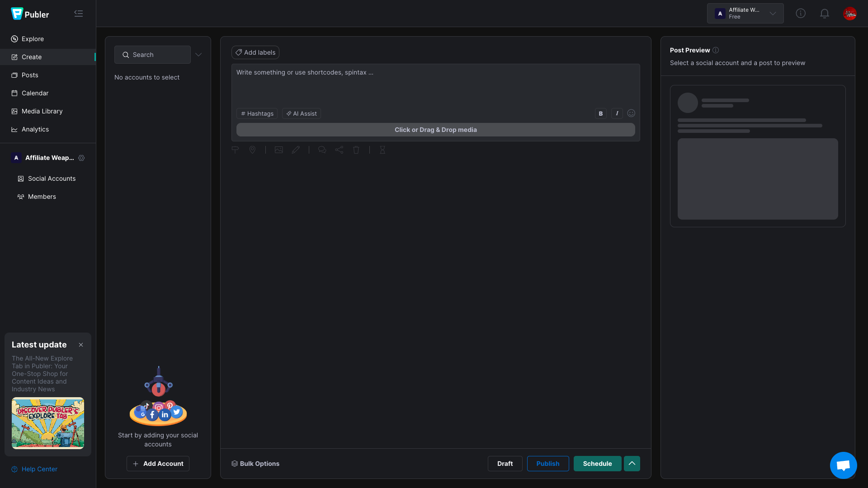The image size is (868, 488).
Task: Click the share icon in post toolbar
Action: [x=339, y=150]
